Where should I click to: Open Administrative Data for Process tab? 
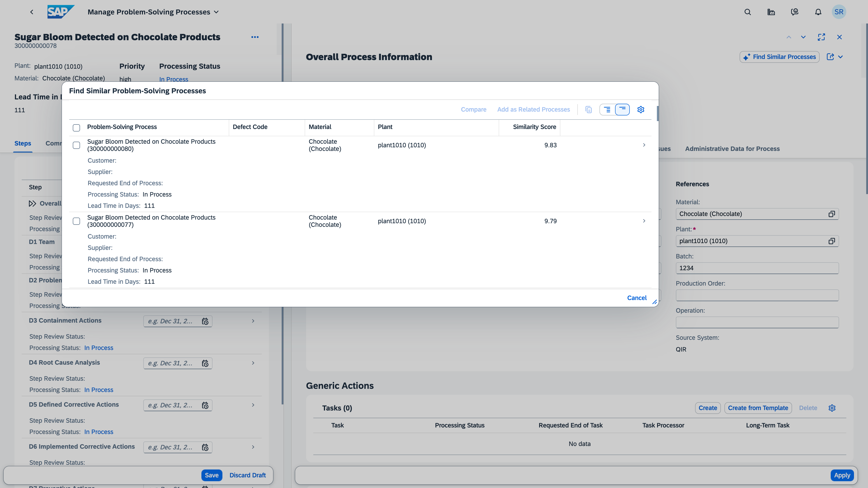(x=732, y=149)
